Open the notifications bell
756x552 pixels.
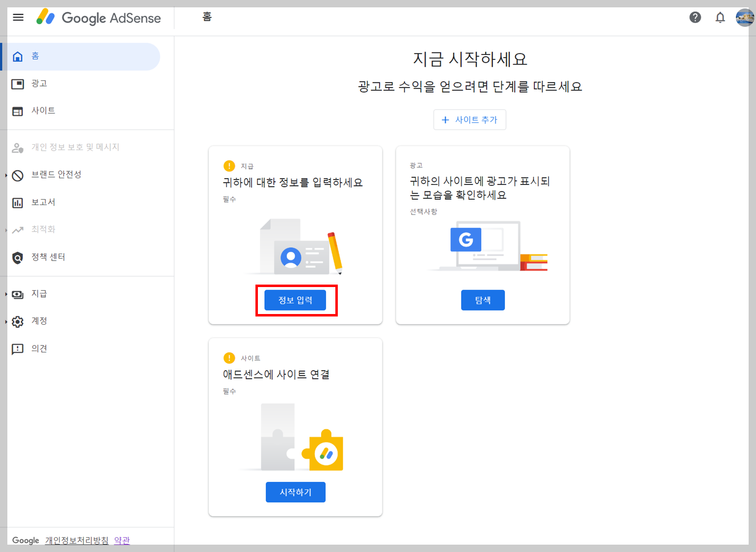720,18
